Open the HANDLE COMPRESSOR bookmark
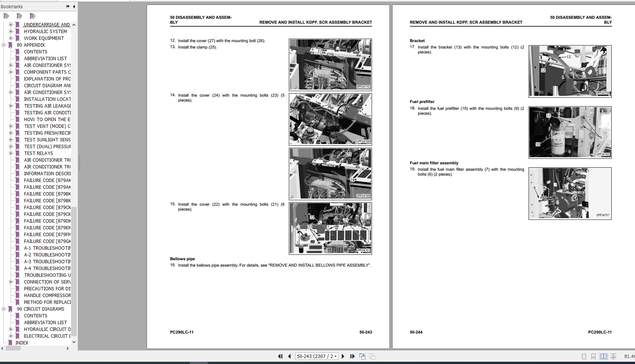 [x=47, y=296]
